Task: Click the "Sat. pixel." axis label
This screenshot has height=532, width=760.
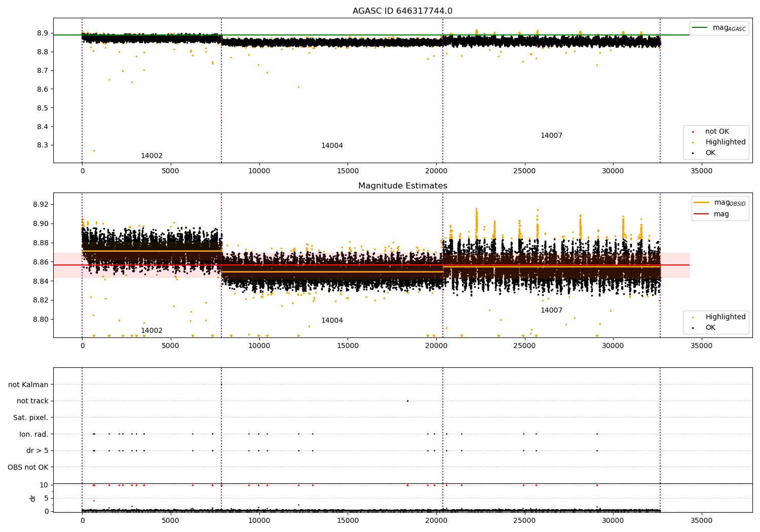Action: [31, 417]
